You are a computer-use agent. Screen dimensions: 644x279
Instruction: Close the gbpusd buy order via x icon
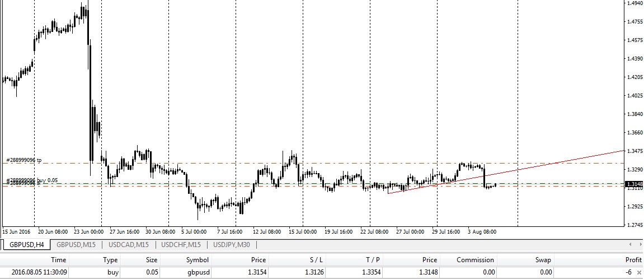(638, 272)
